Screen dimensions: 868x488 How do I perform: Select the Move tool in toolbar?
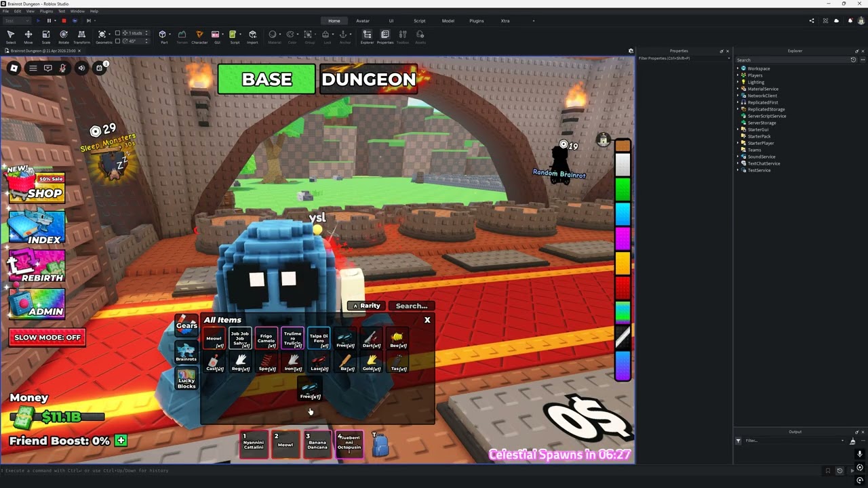coord(28,37)
